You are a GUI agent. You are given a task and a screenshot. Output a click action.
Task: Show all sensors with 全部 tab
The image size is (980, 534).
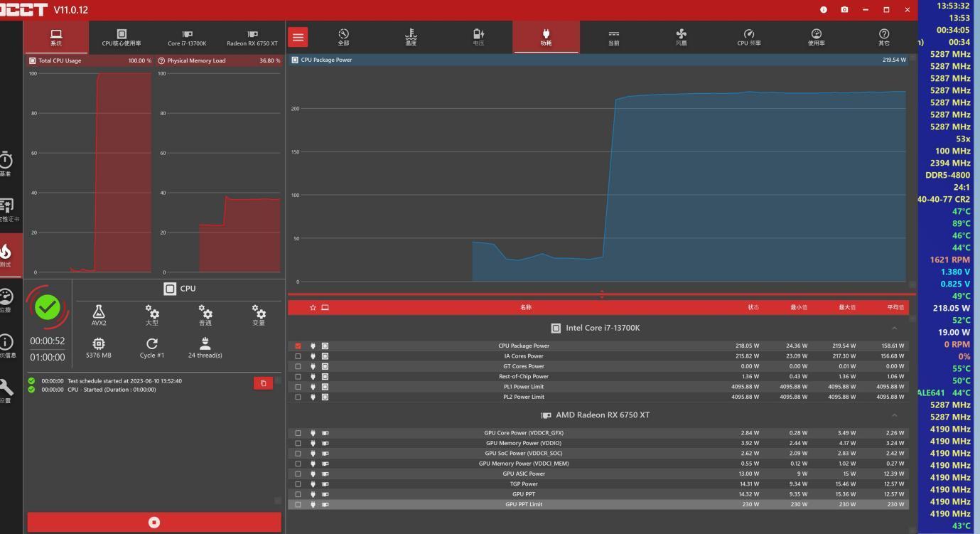(343, 38)
